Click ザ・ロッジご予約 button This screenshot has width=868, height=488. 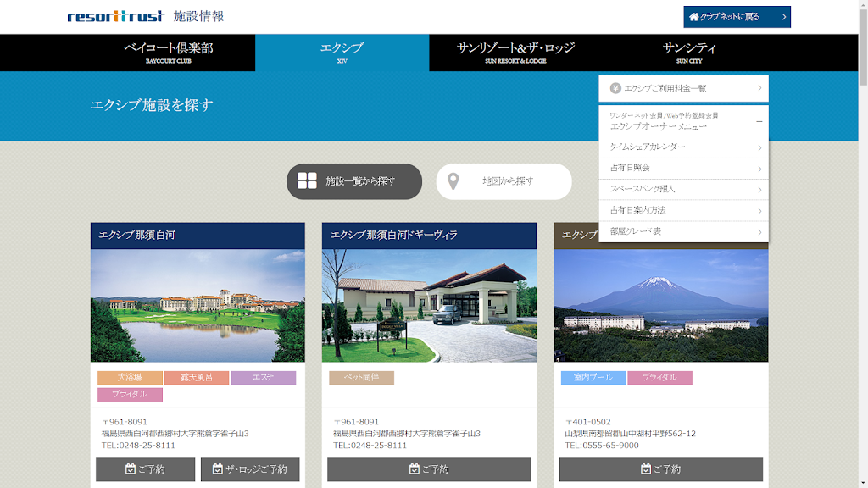[x=250, y=469]
